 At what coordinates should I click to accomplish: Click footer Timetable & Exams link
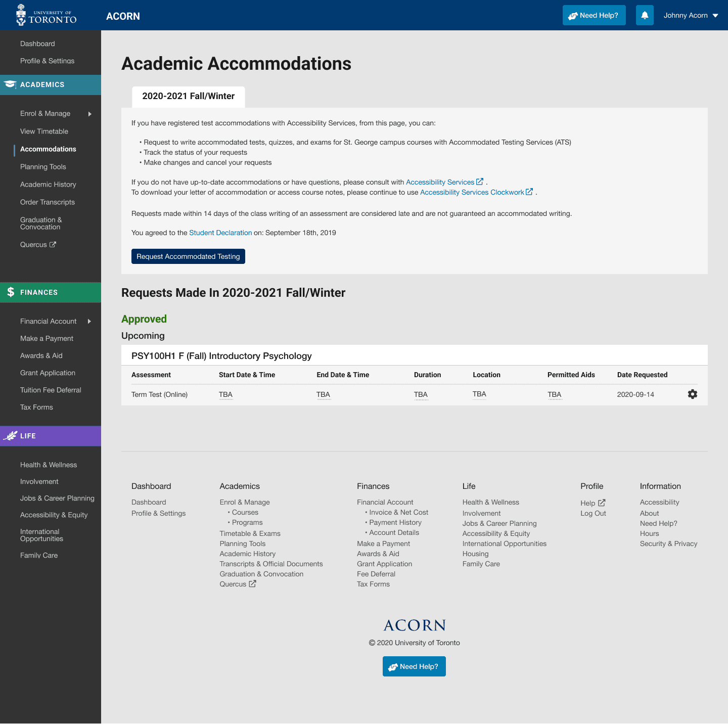coord(250,534)
